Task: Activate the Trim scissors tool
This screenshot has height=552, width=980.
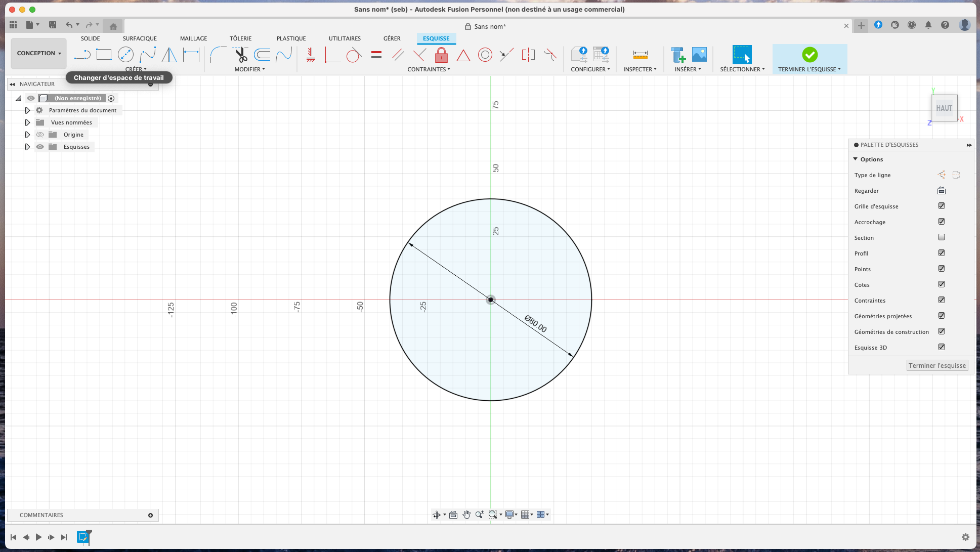Action: coord(241,55)
